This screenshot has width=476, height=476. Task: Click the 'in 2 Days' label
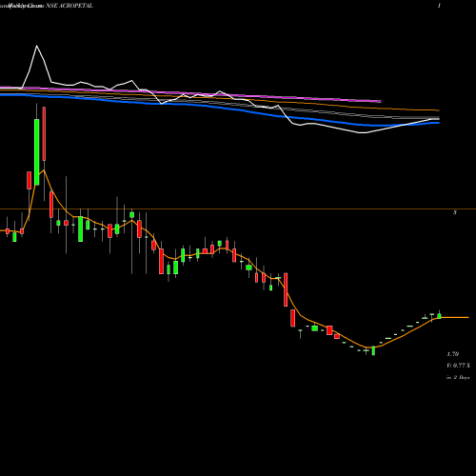458,378
